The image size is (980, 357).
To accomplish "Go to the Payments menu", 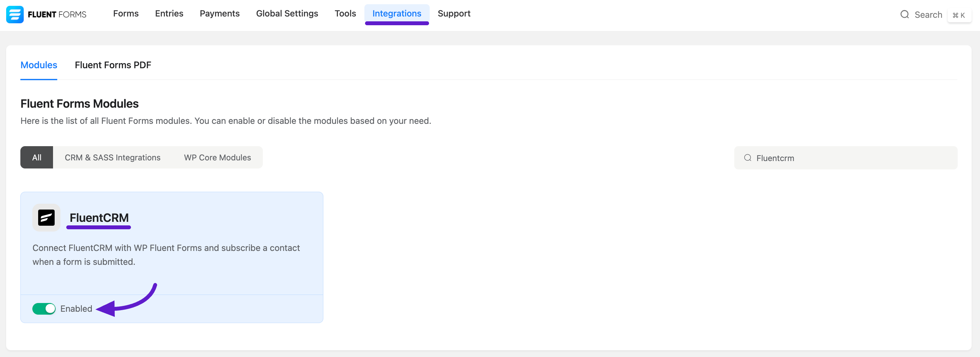I will [220, 14].
